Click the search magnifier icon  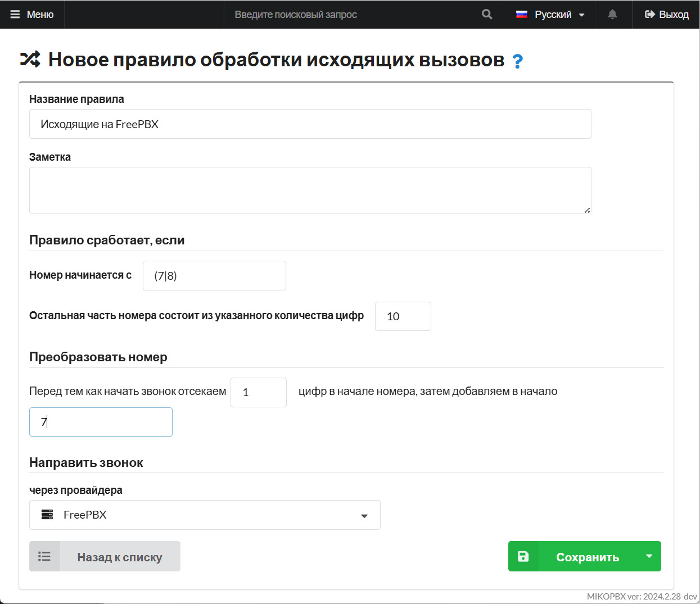487,15
